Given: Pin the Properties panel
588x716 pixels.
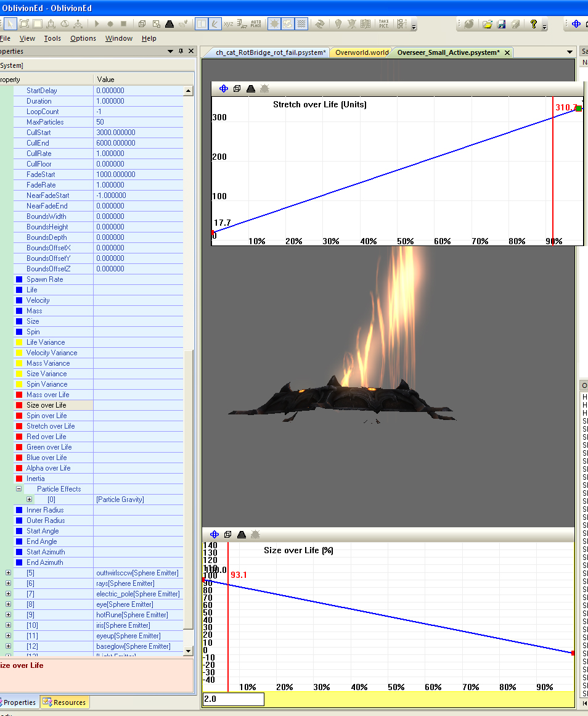Looking at the screenshot, I should 181,51.
